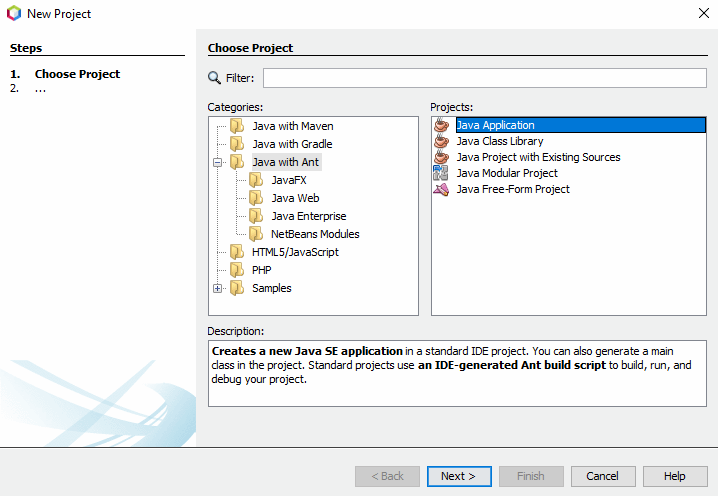Select the NetBeans Modules subcategory
This screenshot has height=496, width=718.
pyautogui.click(x=315, y=234)
